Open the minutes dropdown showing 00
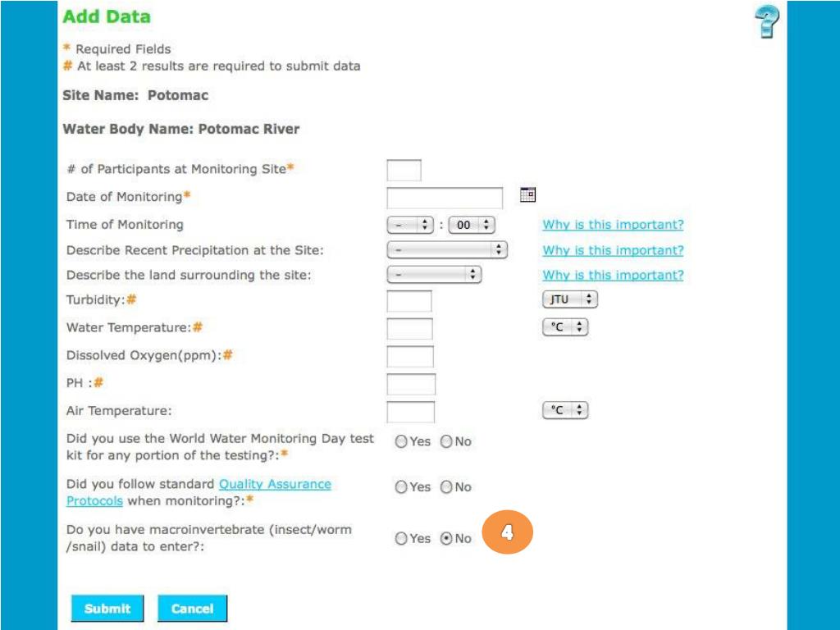The width and height of the screenshot is (840, 630). 472,225
